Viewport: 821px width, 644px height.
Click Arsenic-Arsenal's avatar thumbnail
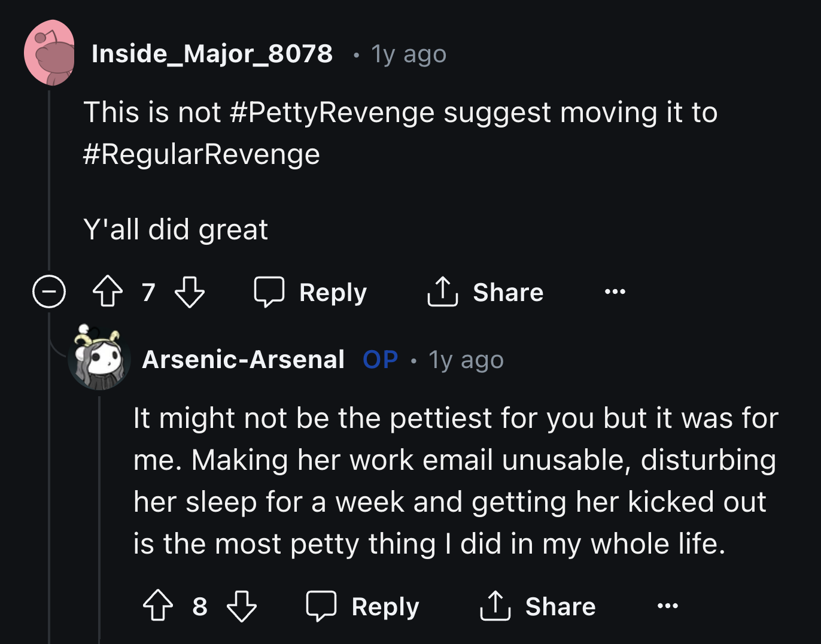click(x=99, y=360)
